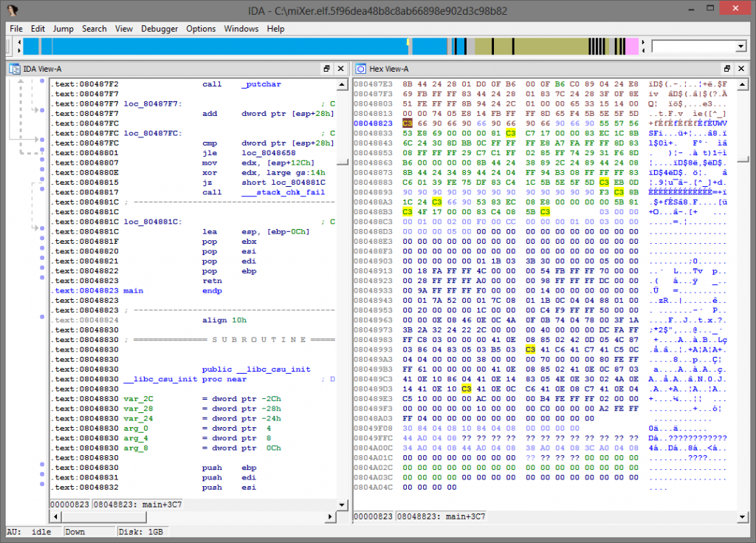Click the pink segment of the navigation band
Screen dimensions: 756x543
(x=632, y=47)
